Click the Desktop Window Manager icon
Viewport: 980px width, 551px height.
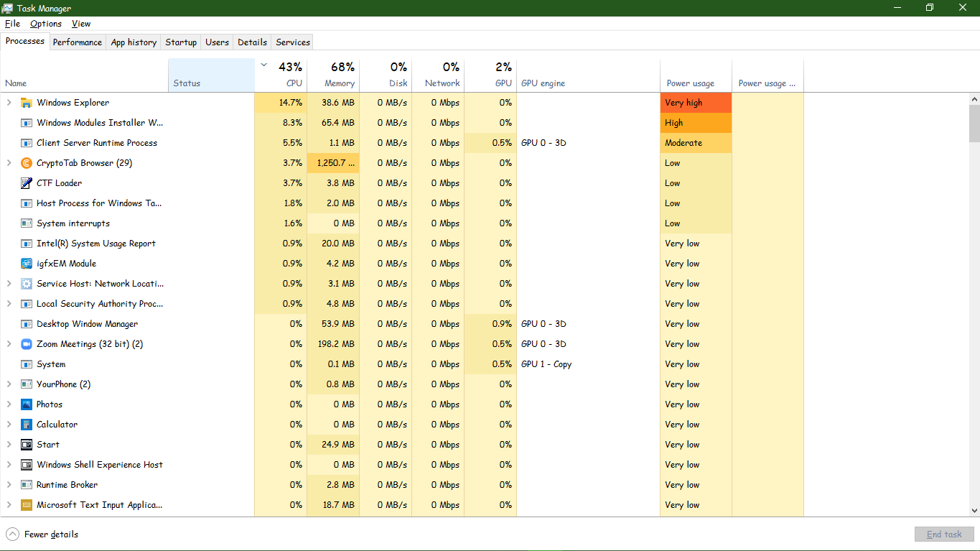tap(27, 324)
